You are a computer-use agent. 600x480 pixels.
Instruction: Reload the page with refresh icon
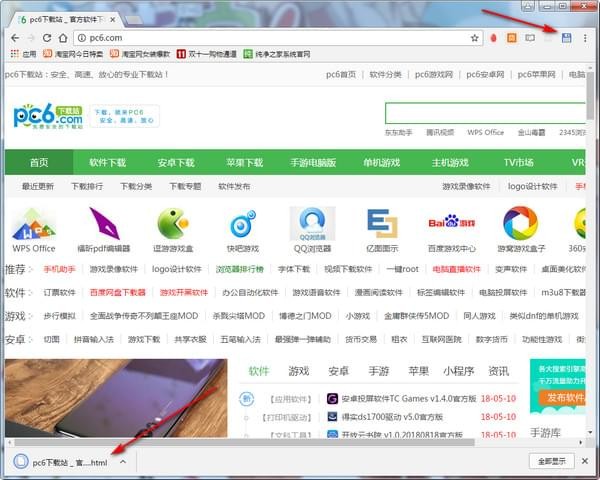[47, 38]
